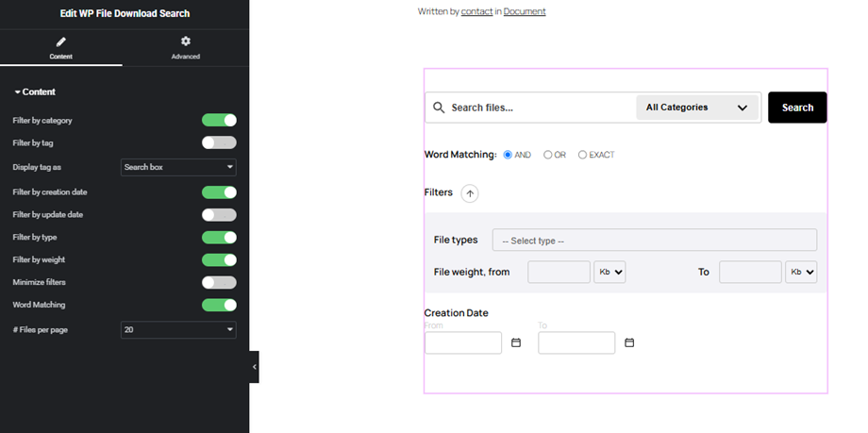The image size is (868, 433).
Task: Disable Filter by creation date switch
Action: [219, 192]
